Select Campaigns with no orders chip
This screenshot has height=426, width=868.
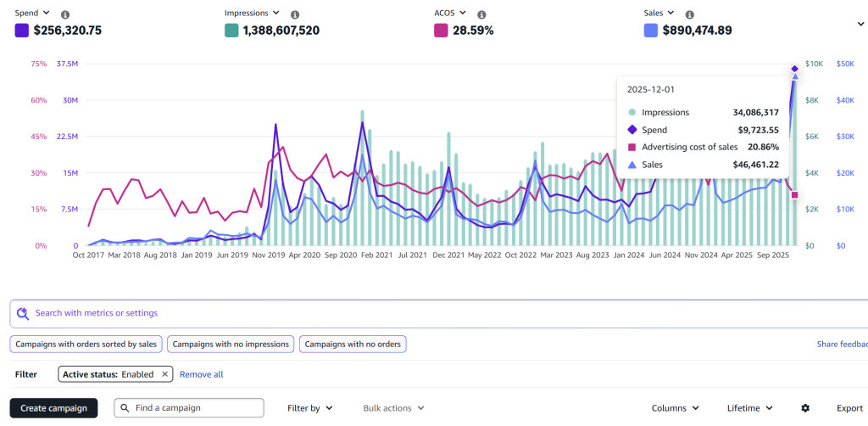352,344
